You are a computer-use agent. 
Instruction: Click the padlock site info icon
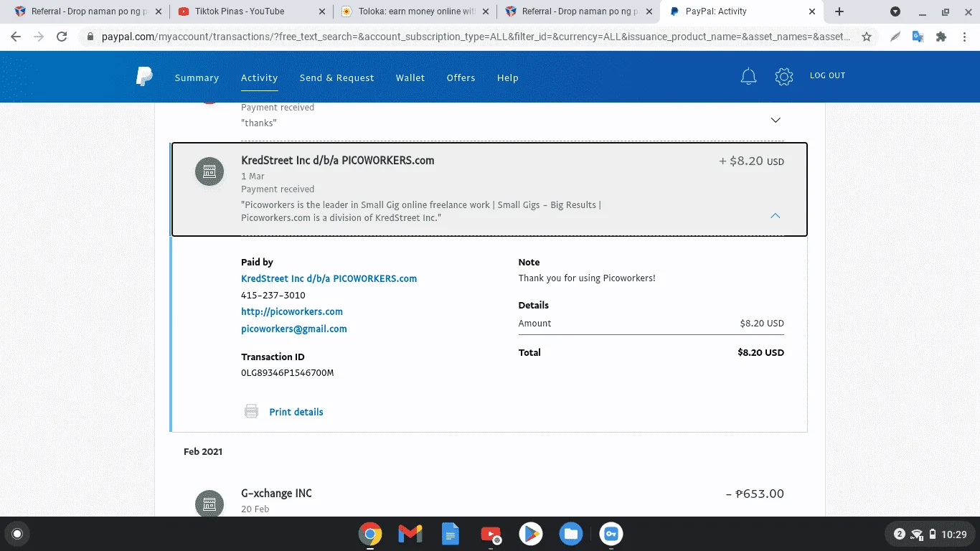point(90,37)
